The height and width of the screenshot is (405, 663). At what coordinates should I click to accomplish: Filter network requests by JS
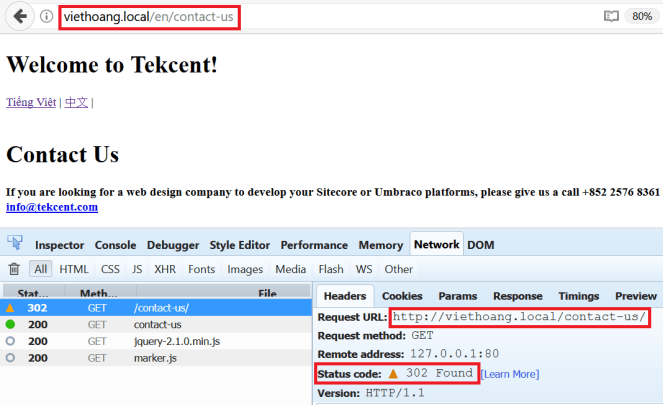point(137,269)
